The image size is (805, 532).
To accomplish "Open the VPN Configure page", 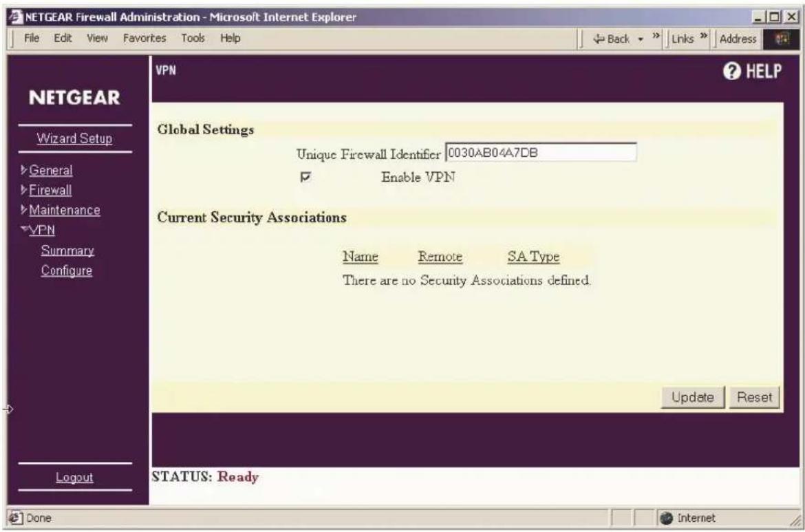I will [67, 270].
